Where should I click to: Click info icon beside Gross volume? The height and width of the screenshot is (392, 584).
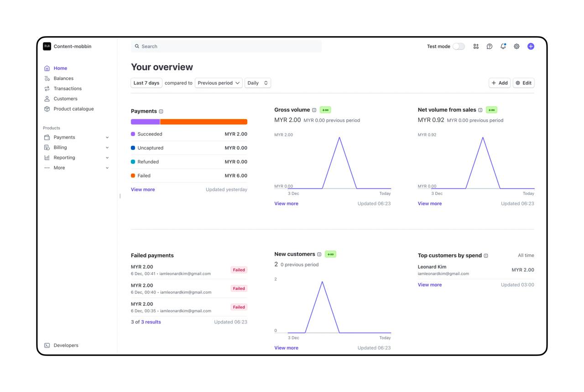(x=314, y=110)
